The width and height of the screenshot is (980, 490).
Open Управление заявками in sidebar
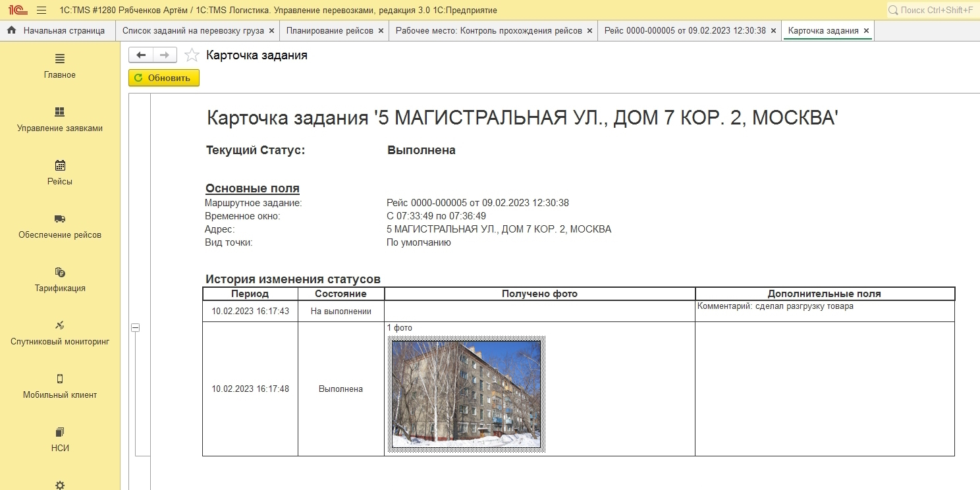60,112
